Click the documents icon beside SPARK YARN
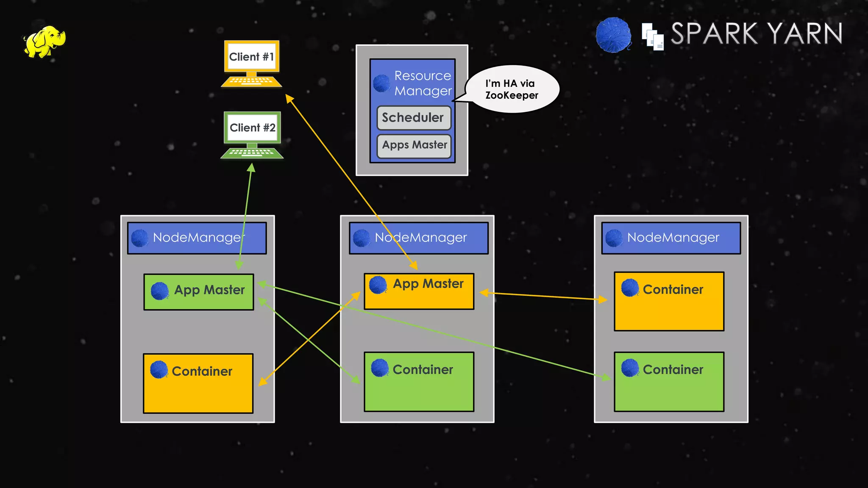This screenshot has width=868, height=488. pyautogui.click(x=652, y=36)
